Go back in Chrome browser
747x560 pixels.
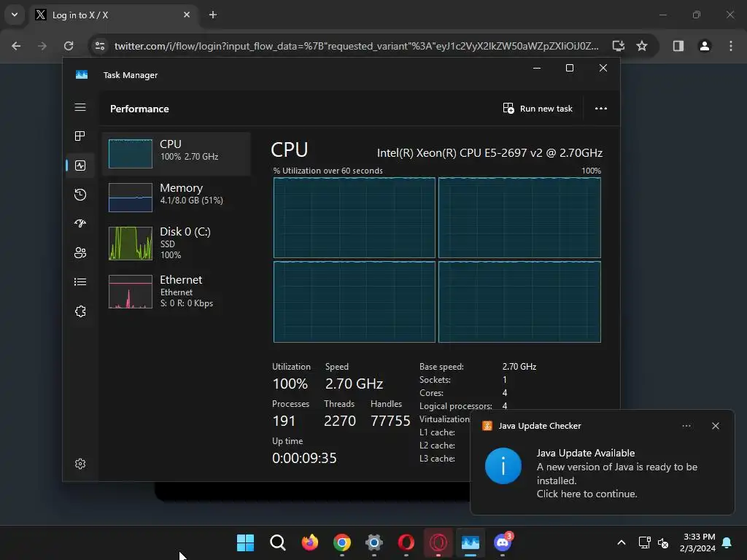(16, 46)
